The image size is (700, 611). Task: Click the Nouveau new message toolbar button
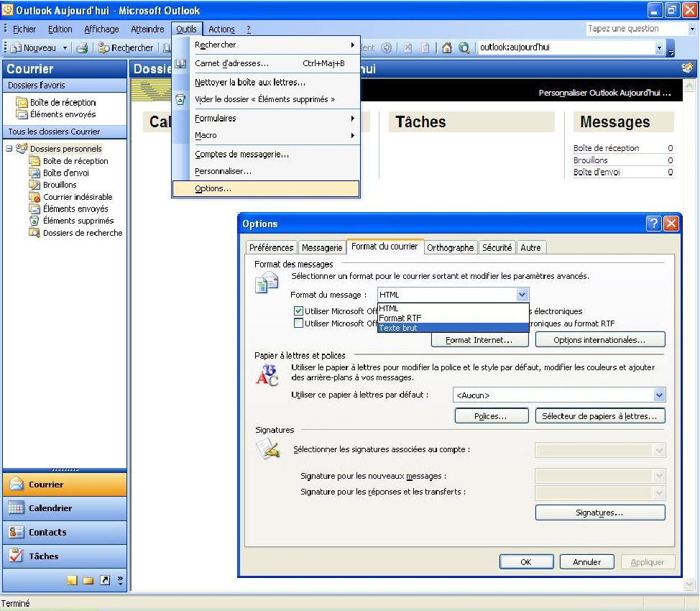[x=34, y=47]
